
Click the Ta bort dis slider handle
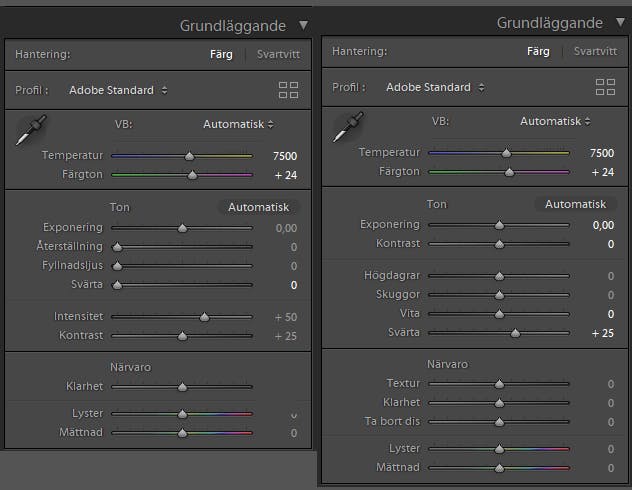pos(499,422)
